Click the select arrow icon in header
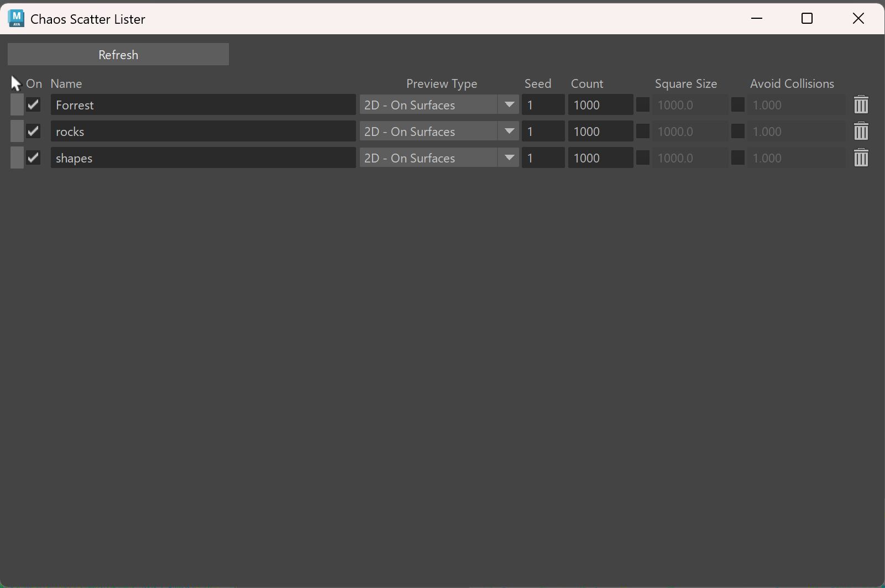The height and width of the screenshot is (588, 885). [x=15, y=83]
